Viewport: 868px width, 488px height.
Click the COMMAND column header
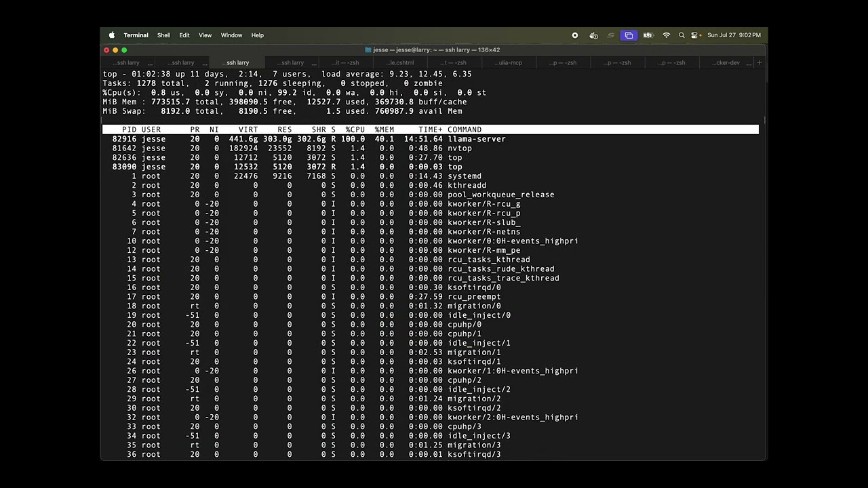(465, 129)
